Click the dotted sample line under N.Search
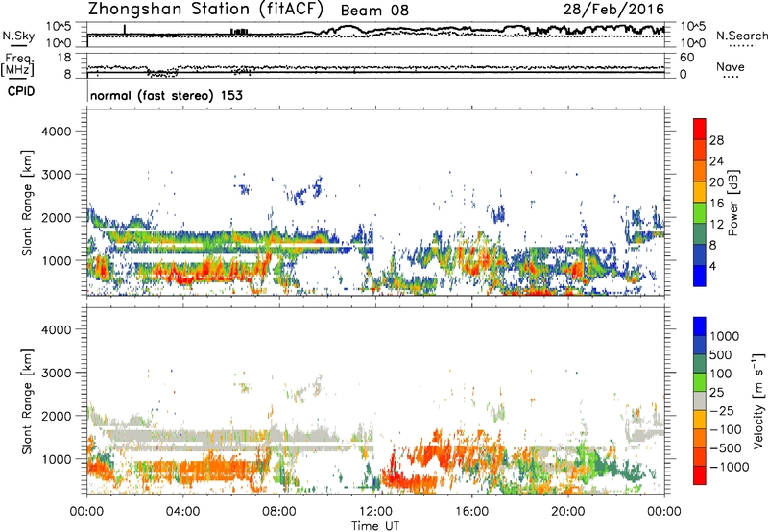This screenshot has height=532, width=768. 742,45
